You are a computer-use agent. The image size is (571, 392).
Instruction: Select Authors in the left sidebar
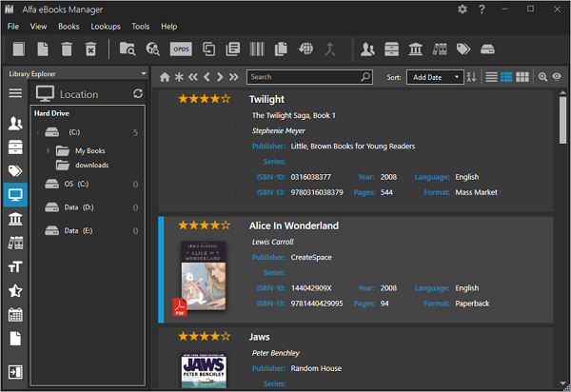click(15, 123)
